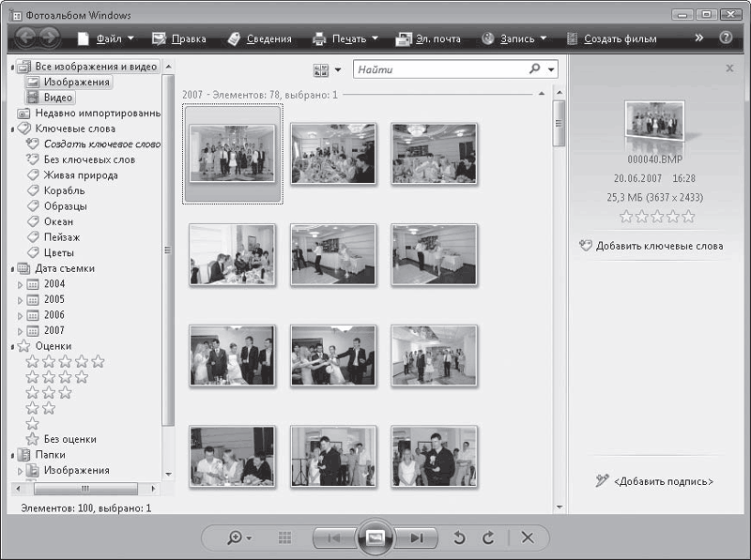The height and width of the screenshot is (560, 751).
Task: Open the Печать menu
Action: click(345, 38)
